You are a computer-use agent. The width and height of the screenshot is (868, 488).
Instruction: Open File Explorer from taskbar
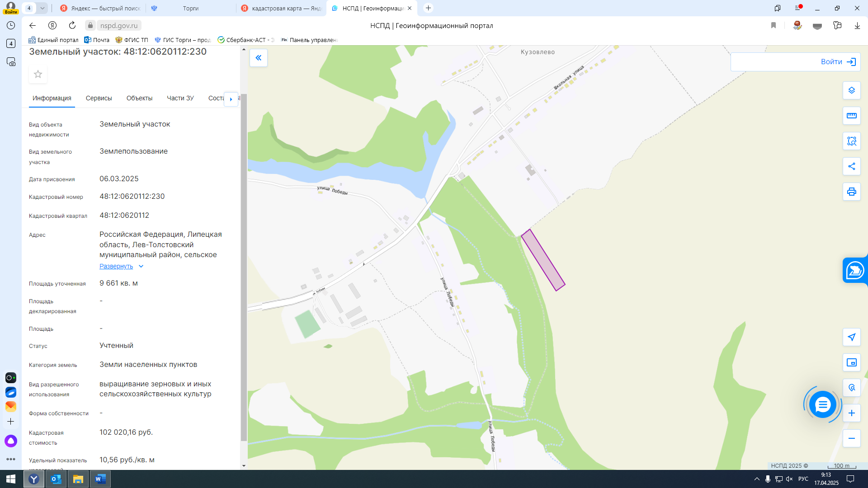tap(78, 479)
